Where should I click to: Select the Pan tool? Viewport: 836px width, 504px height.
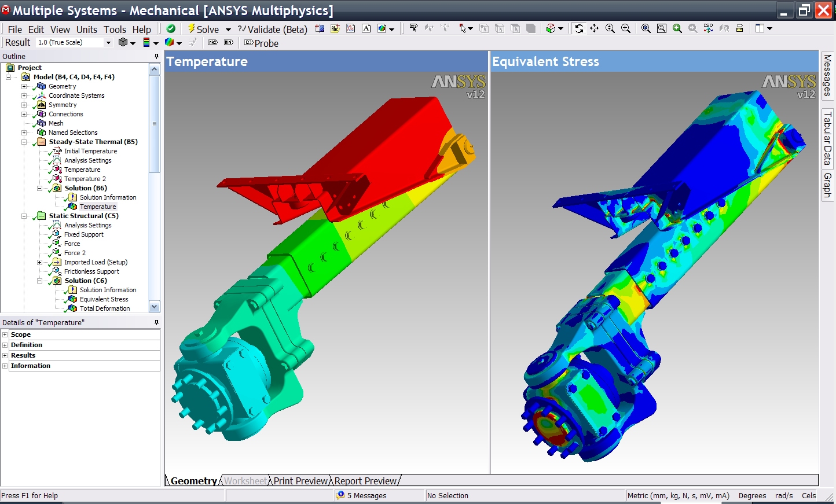pos(595,28)
